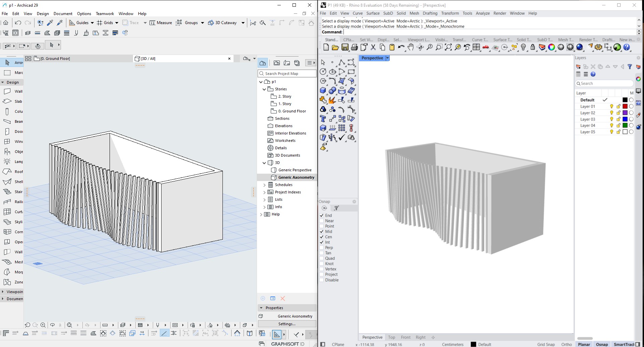Collapse the Stories folder in Project Map
The image size is (644, 347).
click(264, 89)
